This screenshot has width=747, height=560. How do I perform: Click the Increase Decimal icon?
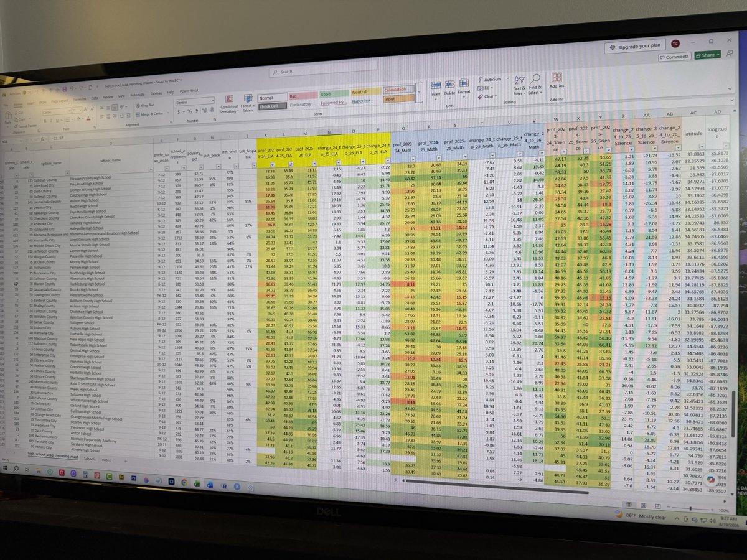[204, 110]
